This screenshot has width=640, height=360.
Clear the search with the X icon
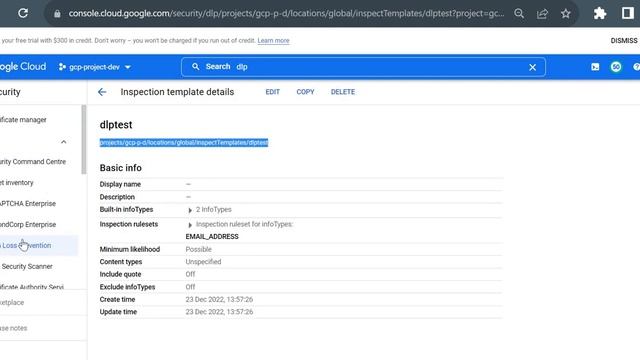(x=532, y=67)
